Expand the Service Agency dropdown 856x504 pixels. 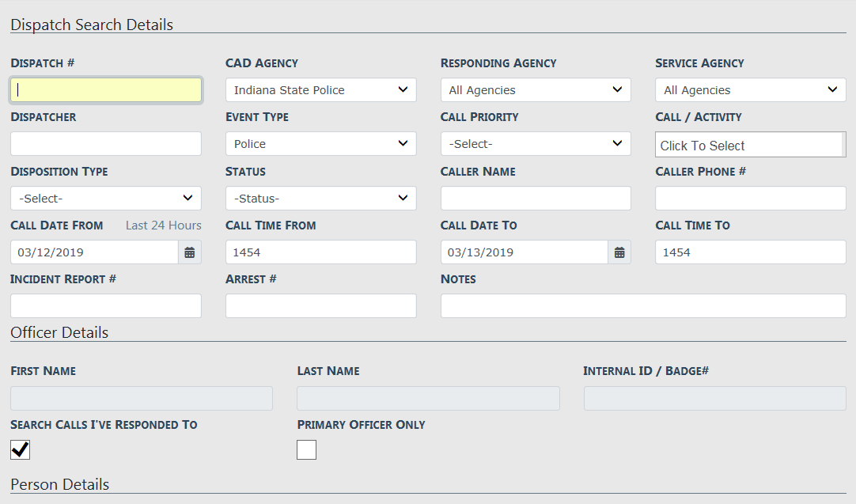[x=750, y=90]
